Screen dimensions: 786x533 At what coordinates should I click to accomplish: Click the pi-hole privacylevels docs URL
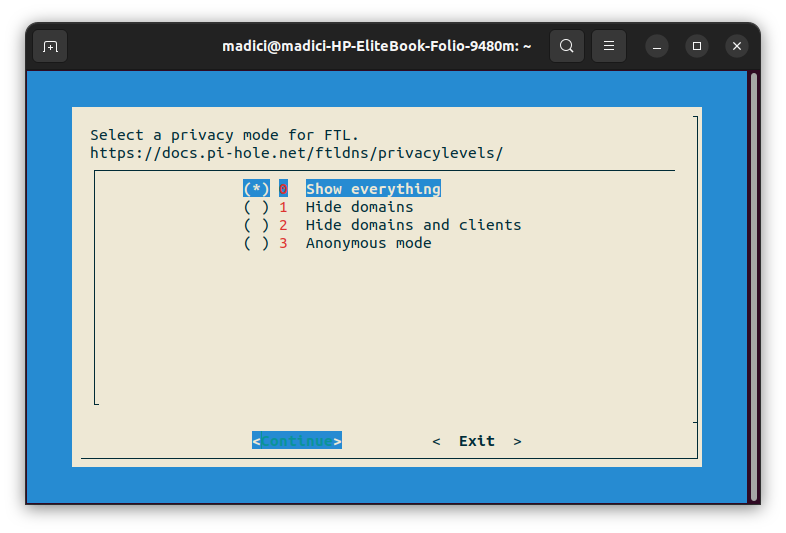[296, 153]
